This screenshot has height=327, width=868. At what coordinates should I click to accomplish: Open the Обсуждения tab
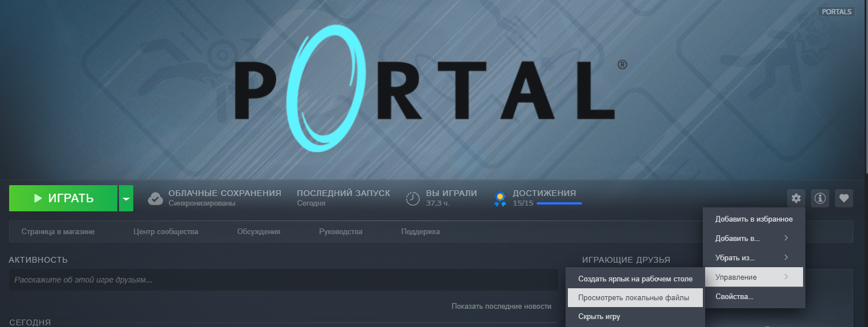click(x=259, y=232)
